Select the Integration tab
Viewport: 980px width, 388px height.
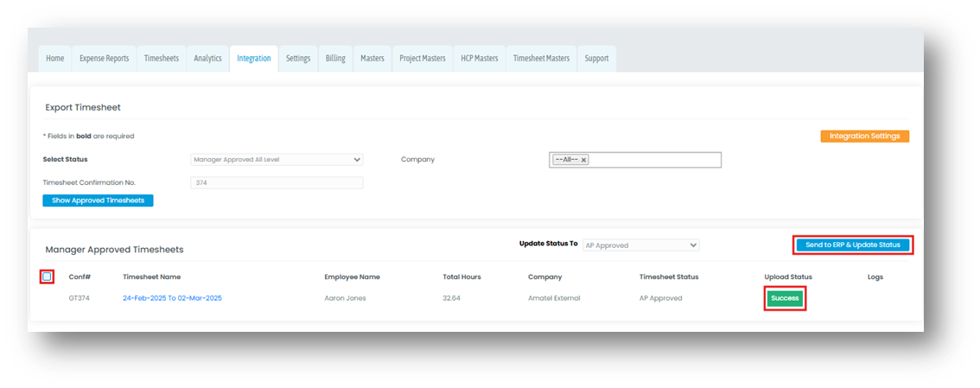coord(254,59)
